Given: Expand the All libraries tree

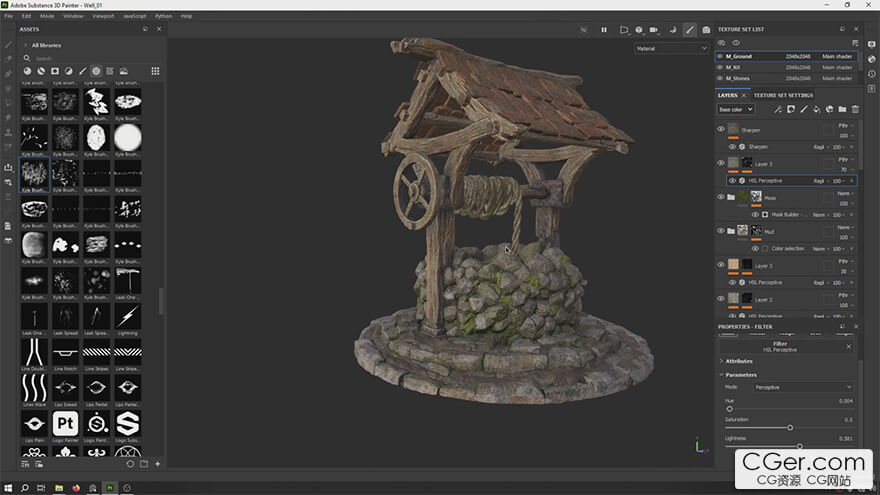Looking at the screenshot, I should [25, 45].
